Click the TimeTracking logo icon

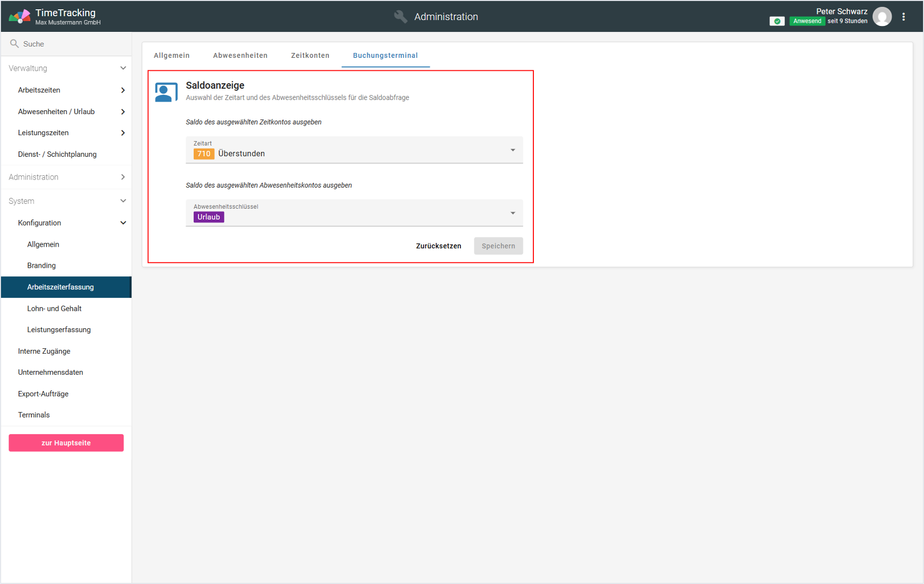point(19,16)
